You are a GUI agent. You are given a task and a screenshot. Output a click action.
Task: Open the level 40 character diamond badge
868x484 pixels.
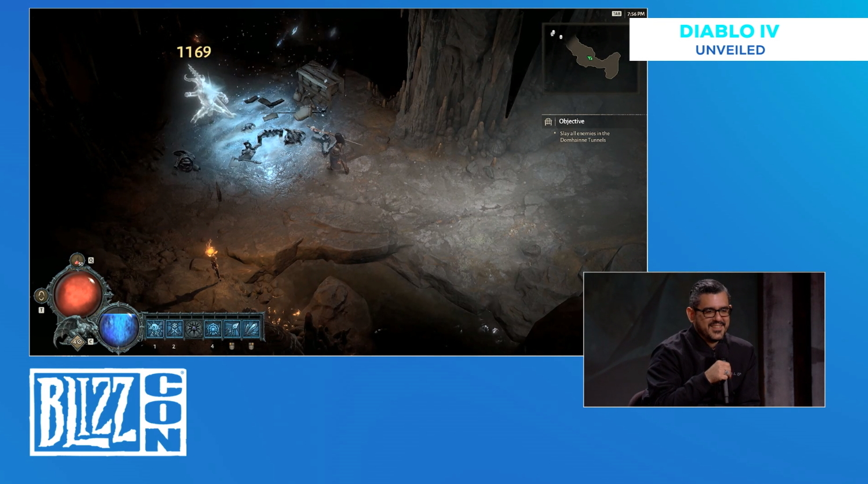76,341
